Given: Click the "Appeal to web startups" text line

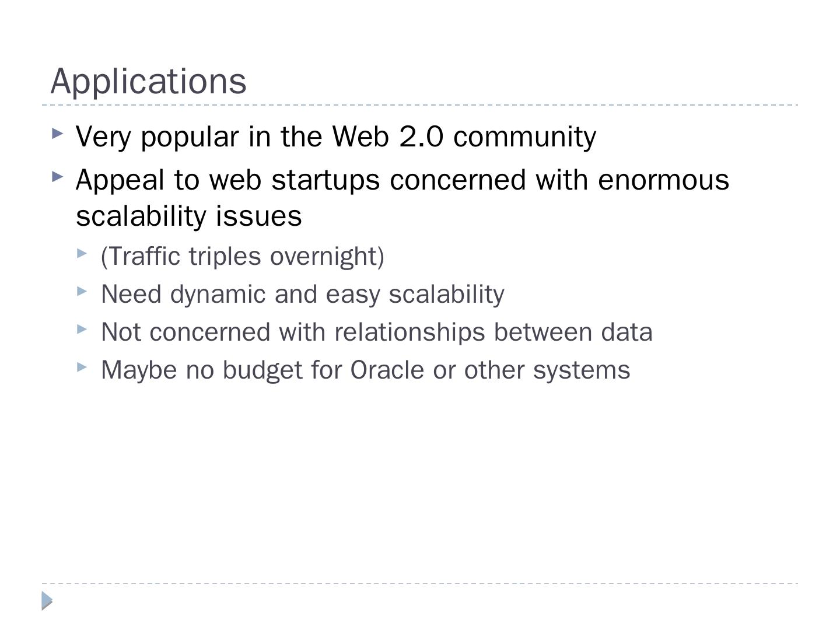Looking at the screenshot, I should click(x=402, y=179).
